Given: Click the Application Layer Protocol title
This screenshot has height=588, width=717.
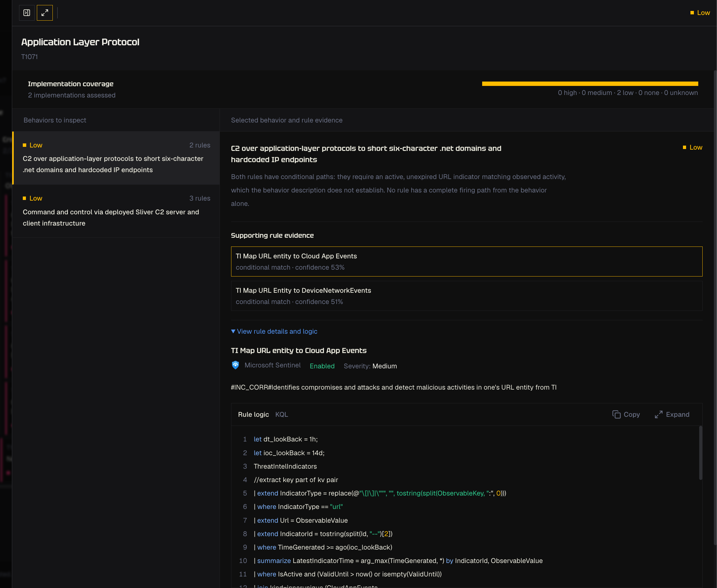Looking at the screenshot, I should pyautogui.click(x=80, y=42).
